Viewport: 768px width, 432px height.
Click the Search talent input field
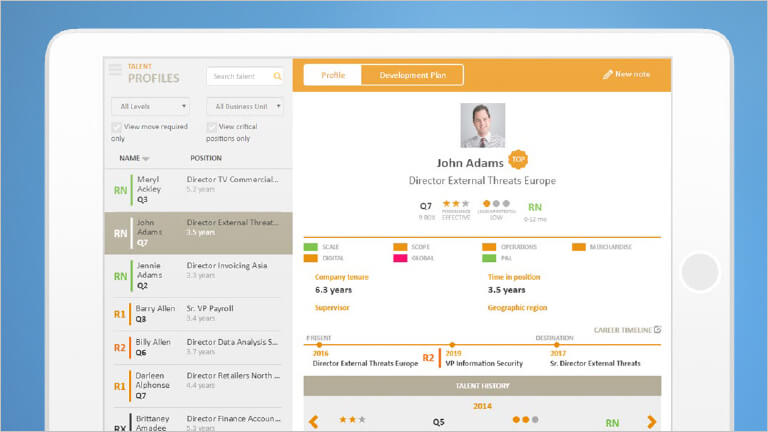click(238, 76)
